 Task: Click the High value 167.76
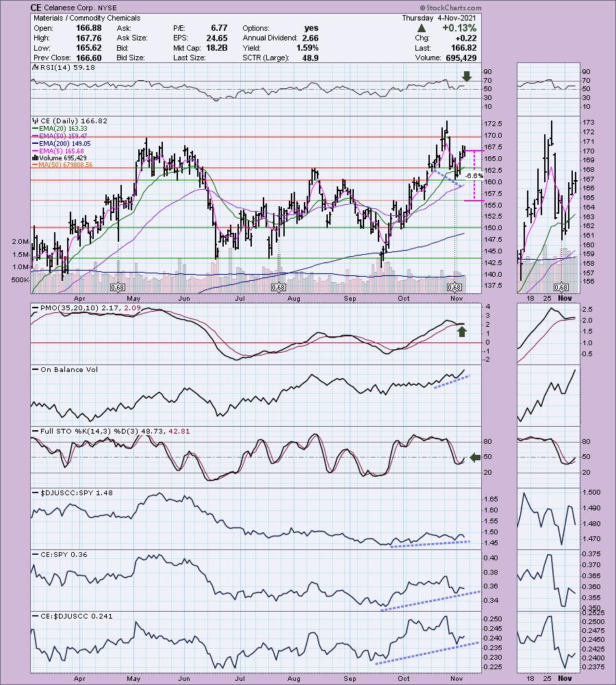click(88, 38)
